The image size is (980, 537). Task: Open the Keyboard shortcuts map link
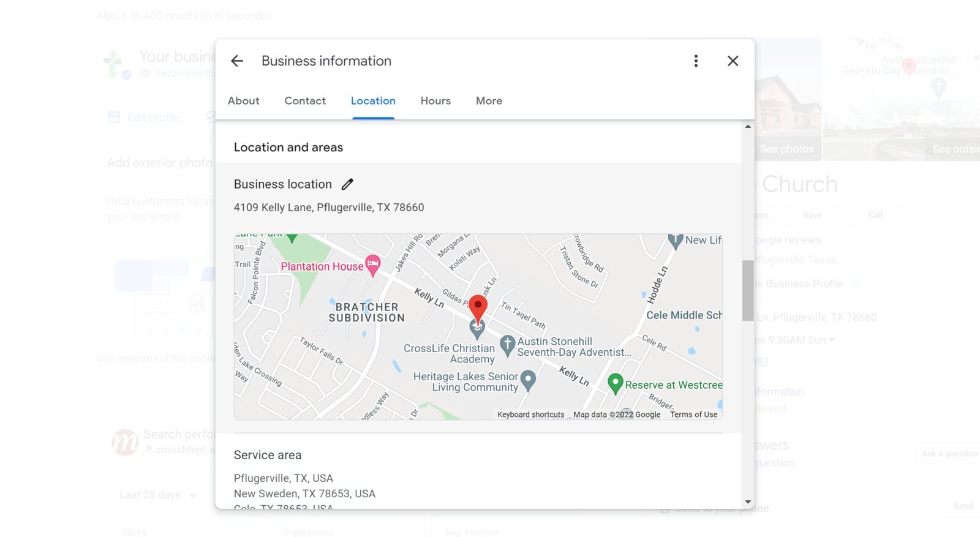(530, 415)
